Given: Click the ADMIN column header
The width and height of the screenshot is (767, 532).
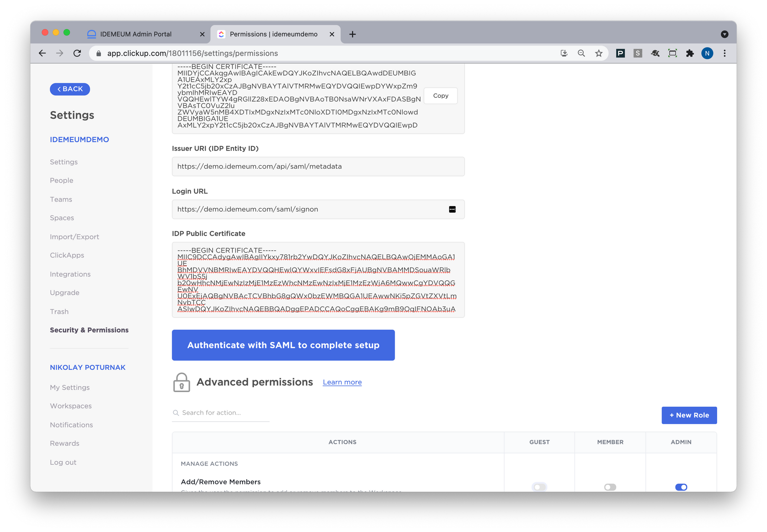Looking at the screenshot, I should pyautogui.click(x=681, y=442).
